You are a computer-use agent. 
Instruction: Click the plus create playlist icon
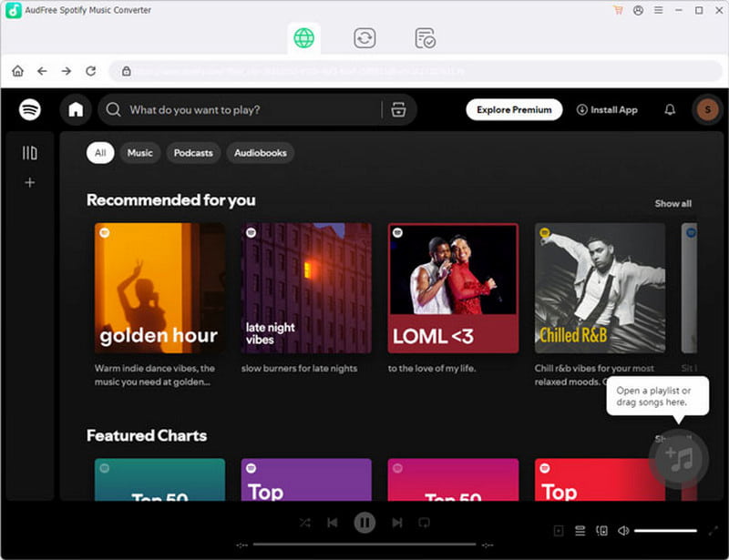(x=30, y=183)
